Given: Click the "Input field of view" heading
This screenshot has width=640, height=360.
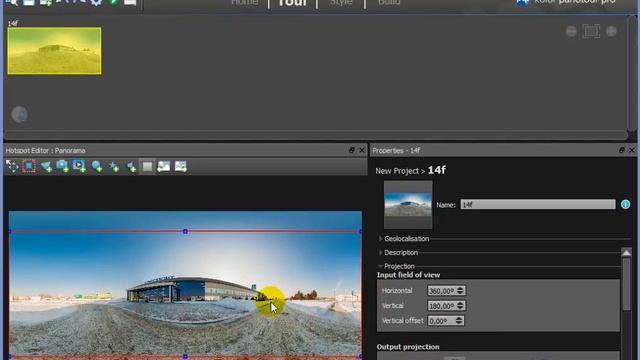Looking at the screenshot, I should (x=408, y=275).
